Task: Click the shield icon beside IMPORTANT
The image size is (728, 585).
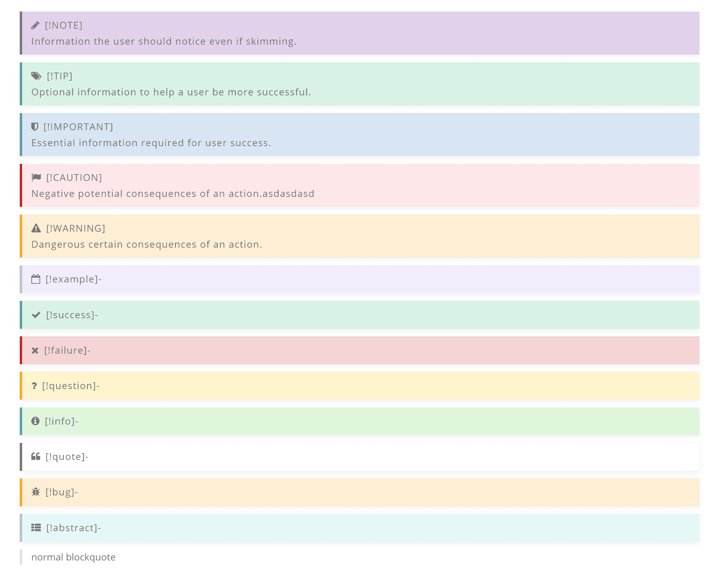Action: pyautogui.click(x=34, y=127)
